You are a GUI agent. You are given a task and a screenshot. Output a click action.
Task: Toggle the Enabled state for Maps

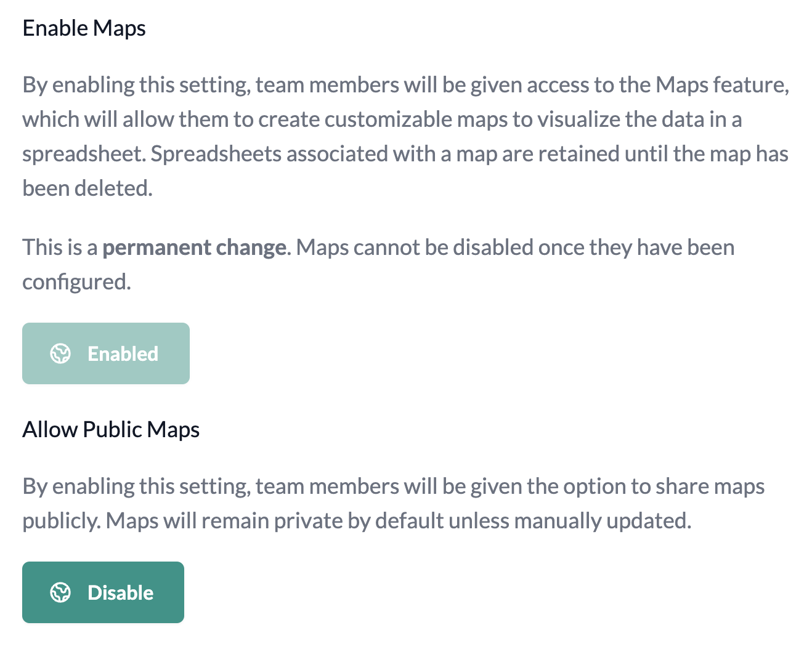105,353
